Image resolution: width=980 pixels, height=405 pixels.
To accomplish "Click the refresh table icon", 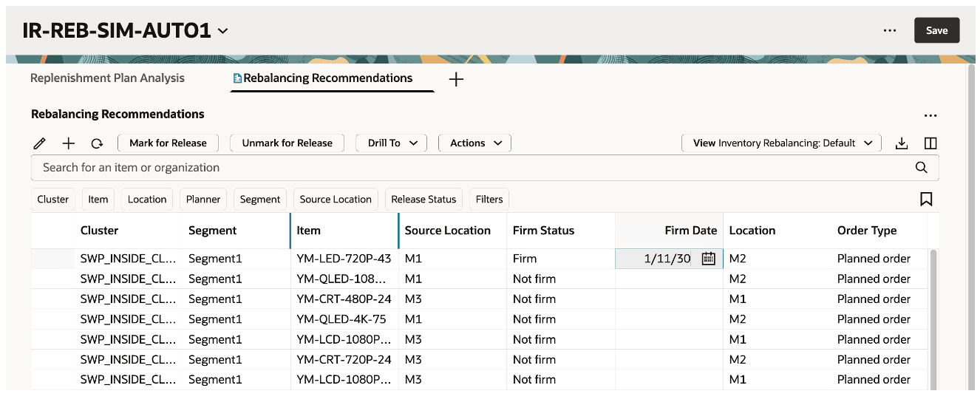I will [97, 143].
